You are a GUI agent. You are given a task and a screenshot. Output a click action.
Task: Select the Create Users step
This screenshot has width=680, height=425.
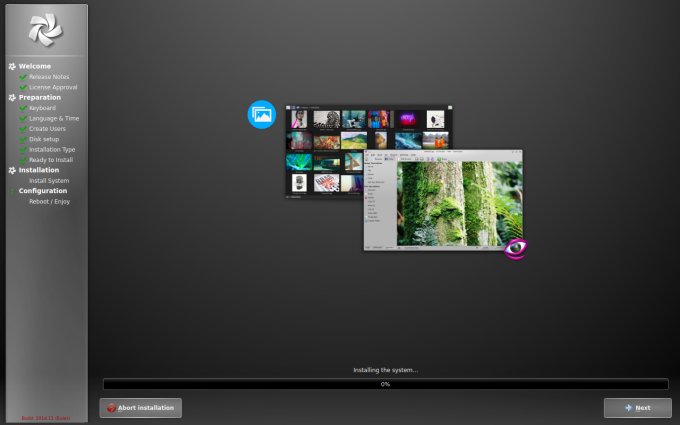[47, 129]
